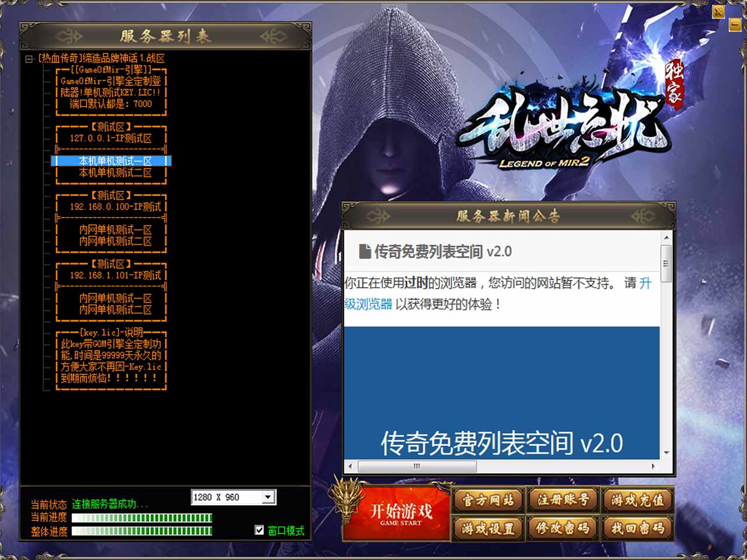Minimize the launcher using the gold minus icon
This screenshot has width=747, height=560.
coord(735,24)
